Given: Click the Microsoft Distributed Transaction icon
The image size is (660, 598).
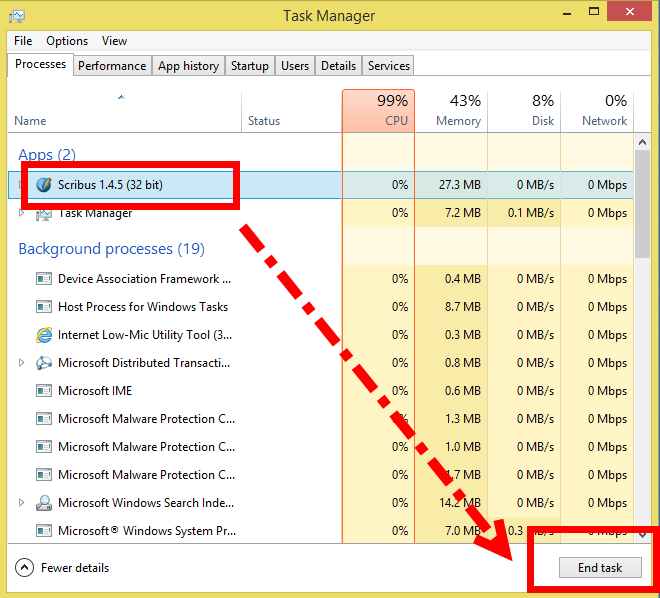Looking at the screenshot, I should pyautogui.click(x=44, y=363).
